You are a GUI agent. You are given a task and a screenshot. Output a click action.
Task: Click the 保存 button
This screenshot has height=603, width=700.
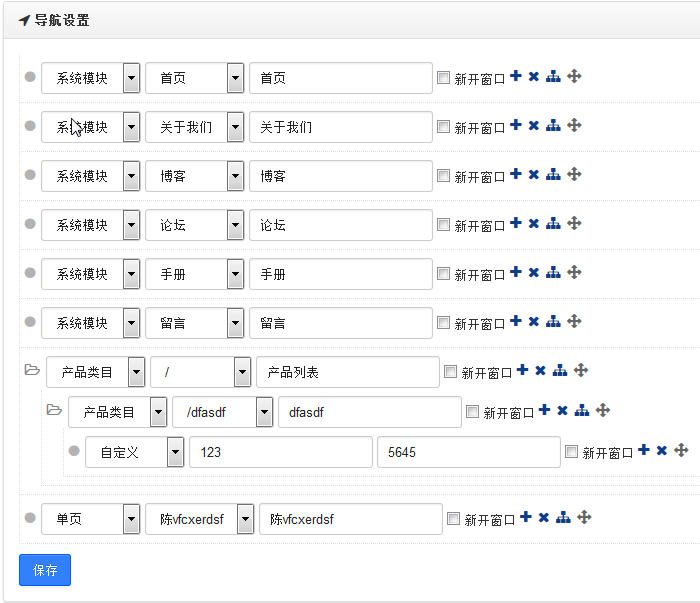coord(45,570)
